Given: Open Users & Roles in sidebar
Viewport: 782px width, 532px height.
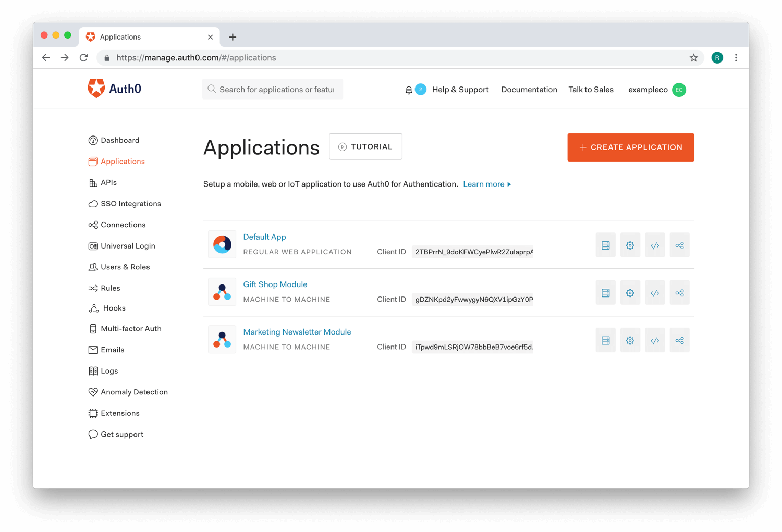Looking at the screenshot, I should tap(119, 267).
